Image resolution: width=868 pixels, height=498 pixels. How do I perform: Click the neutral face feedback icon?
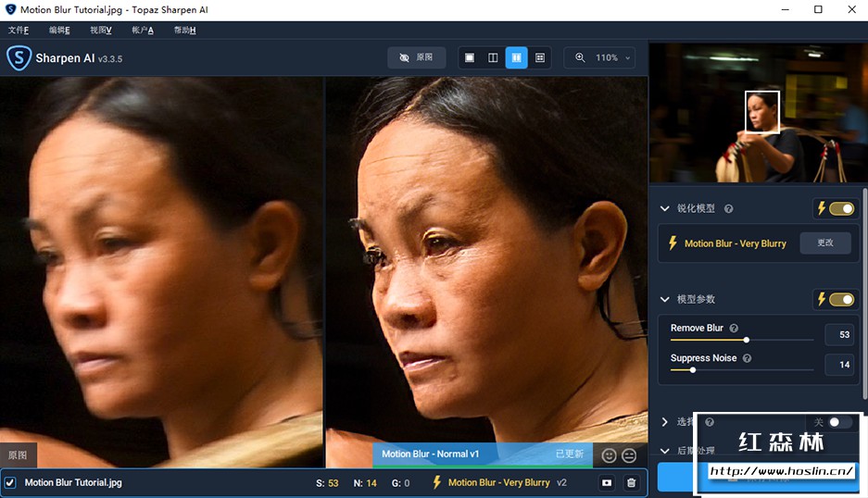630,454
